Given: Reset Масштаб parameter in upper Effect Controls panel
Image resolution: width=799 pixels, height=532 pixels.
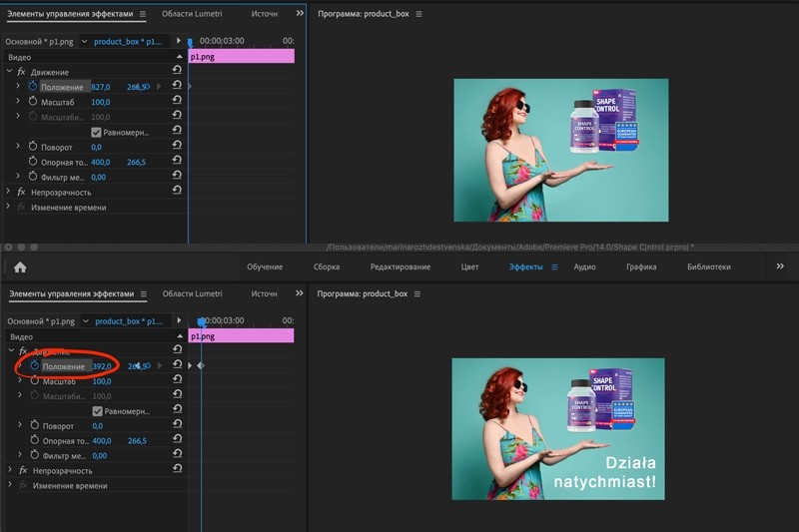Looking at the screenshot, I should pos(177,100).
